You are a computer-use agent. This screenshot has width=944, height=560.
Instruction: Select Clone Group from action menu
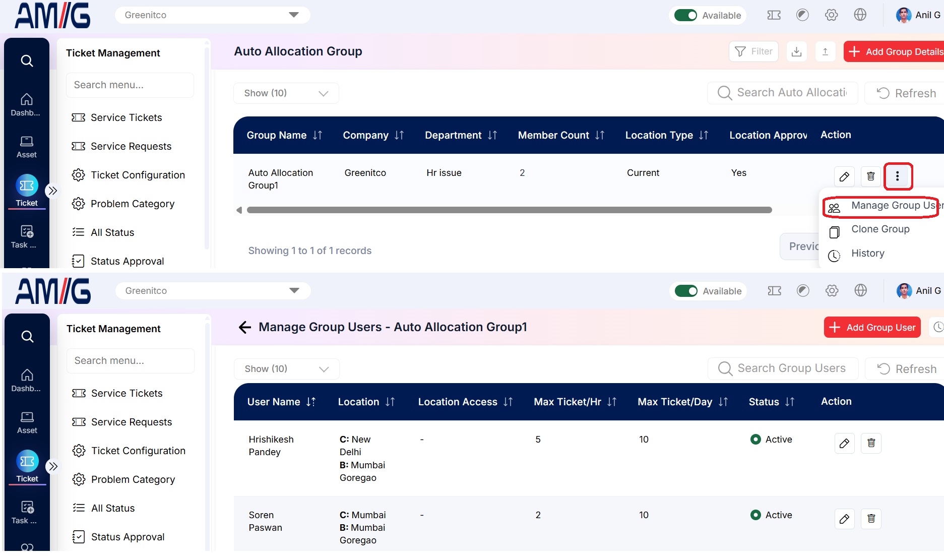(x=879, y=230)
